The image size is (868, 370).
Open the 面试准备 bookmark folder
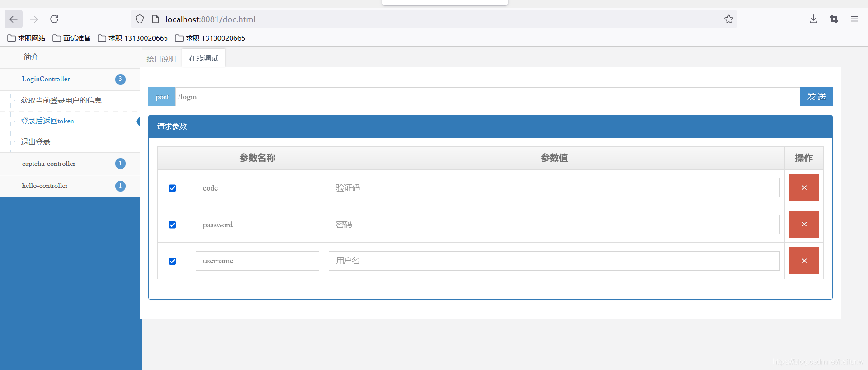(71, 38)
